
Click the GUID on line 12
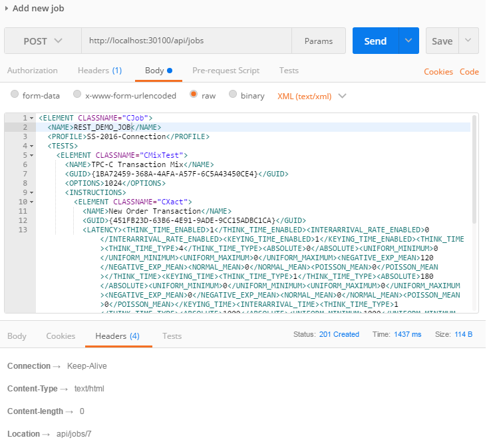coord(192,220)
